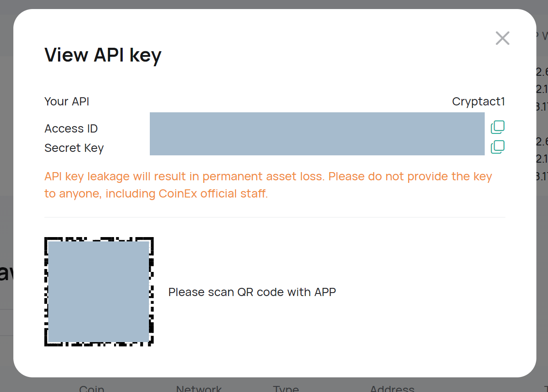
Task: Click the divider line above the QR code
Action: point(275,217)
